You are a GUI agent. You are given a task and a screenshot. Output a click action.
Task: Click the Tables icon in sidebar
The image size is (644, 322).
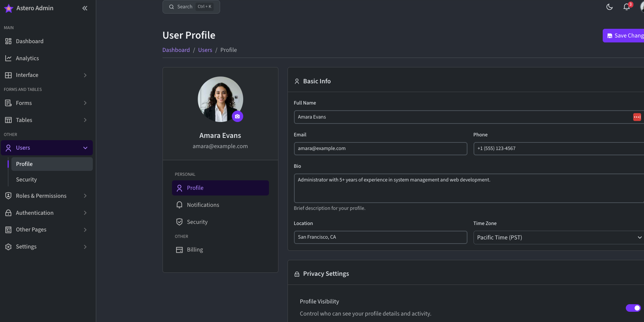click(x=8, y=120)
